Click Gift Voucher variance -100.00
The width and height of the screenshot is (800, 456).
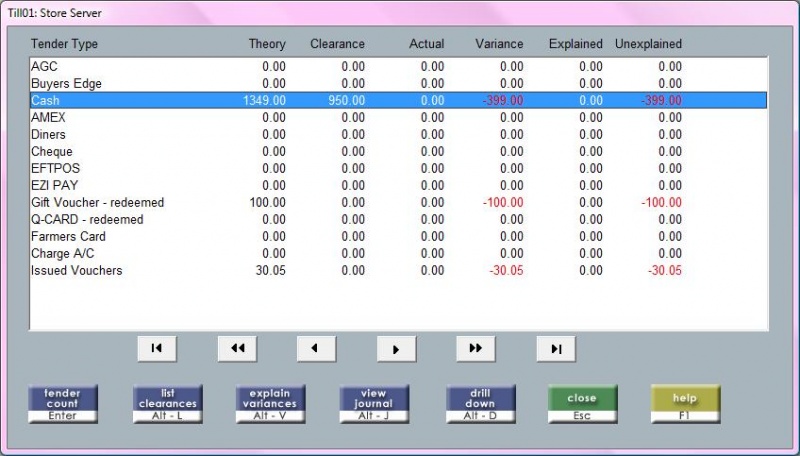(503, 202)
